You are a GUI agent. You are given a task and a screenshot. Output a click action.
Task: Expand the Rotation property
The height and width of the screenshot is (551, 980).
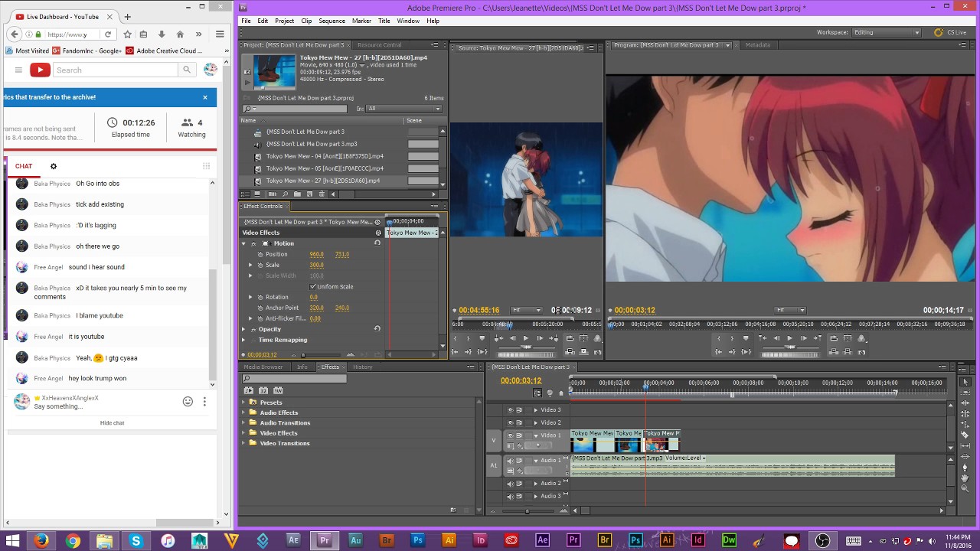[250, 297]
